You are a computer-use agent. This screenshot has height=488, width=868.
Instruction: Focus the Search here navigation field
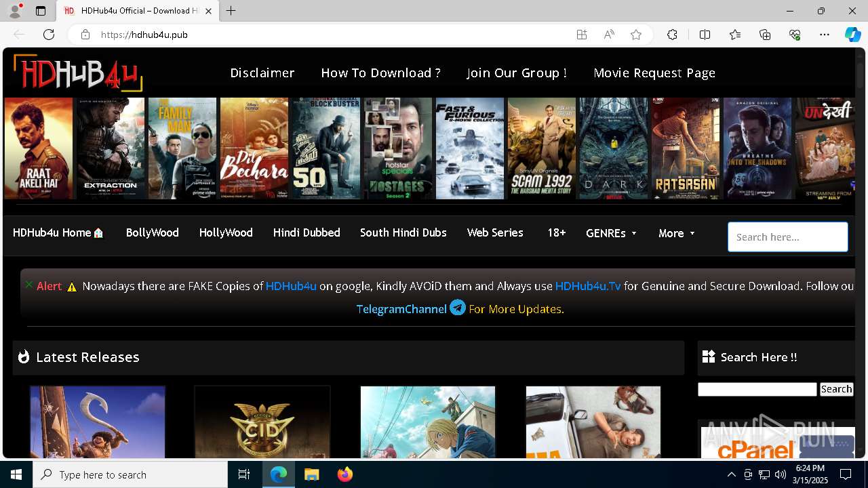coord(788,237)
